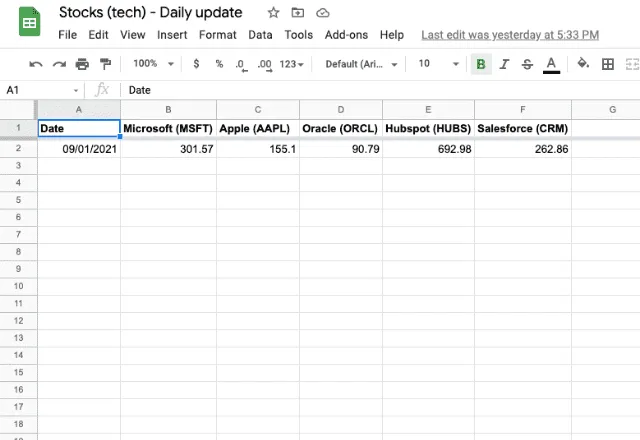640x440 pixels.
Task: Select column F header
Action: click(x=523, y=110)
